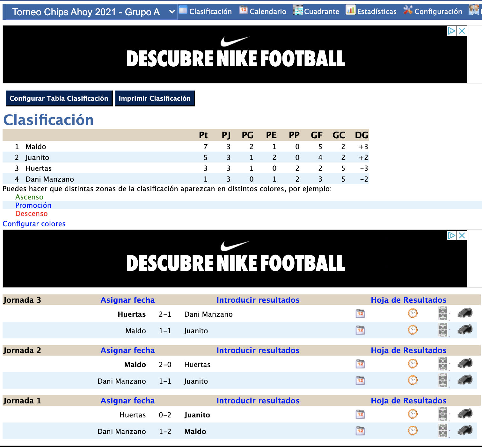
Task: Click whistle icon for Dani Manzano 1-2 Maldo
Action: click(465, 430)
